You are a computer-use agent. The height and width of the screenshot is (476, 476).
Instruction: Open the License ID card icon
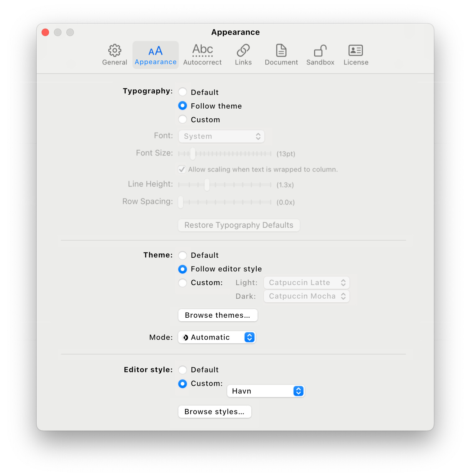click(356, 51)
